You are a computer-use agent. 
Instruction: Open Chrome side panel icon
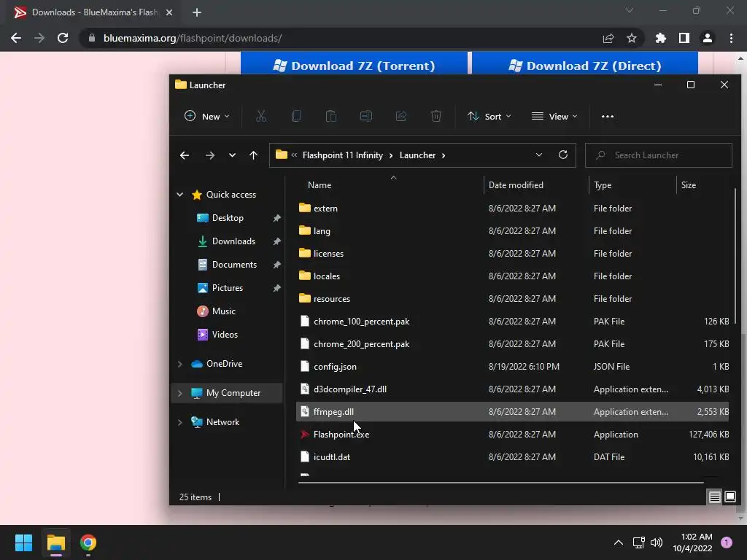tap(684, 38)
